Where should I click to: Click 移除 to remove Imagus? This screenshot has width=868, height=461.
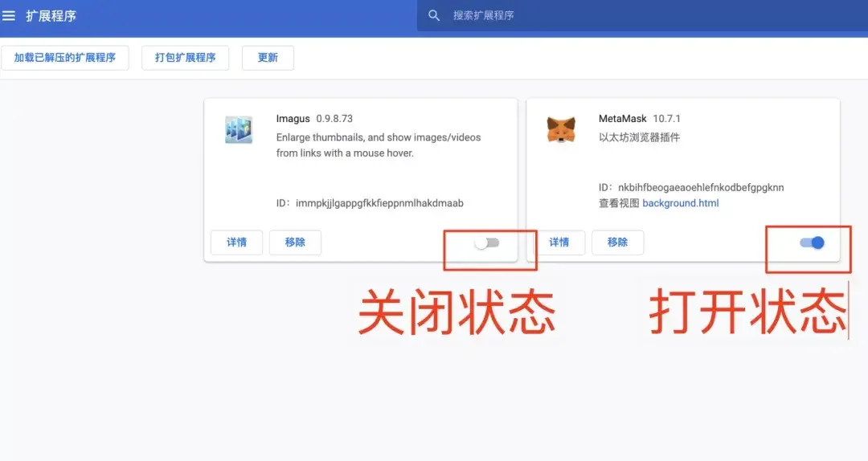(295, 243)
